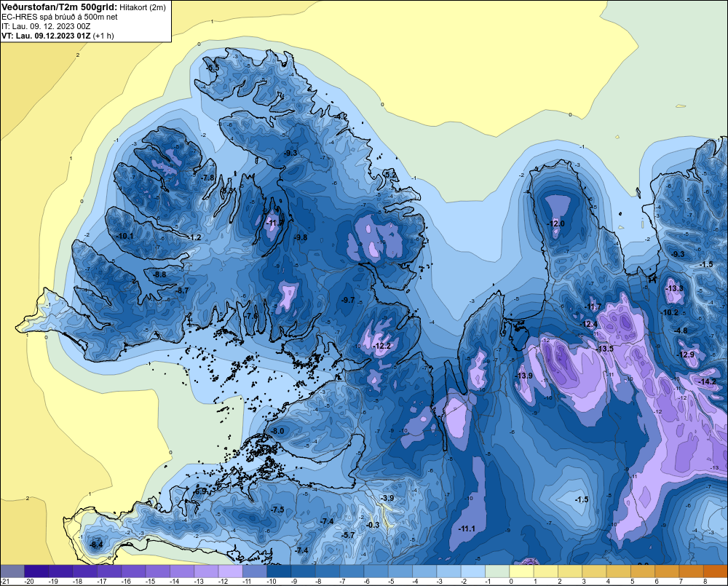This screenshot has width=728, height=586.
Task: Click the -8.4 temperature value on the map
Action: pos(96,545)
